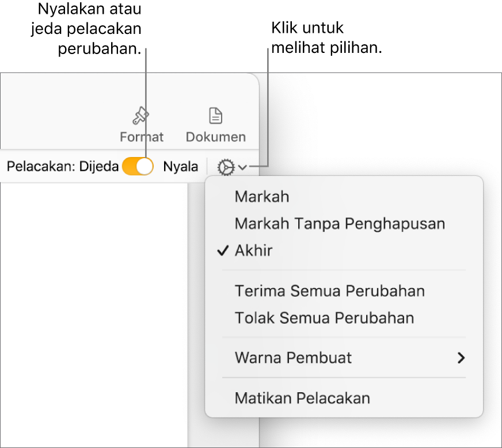This screenshot has height=448, width=502.
Task: Choose the Markah view option
Action: (x=262, y=197)
